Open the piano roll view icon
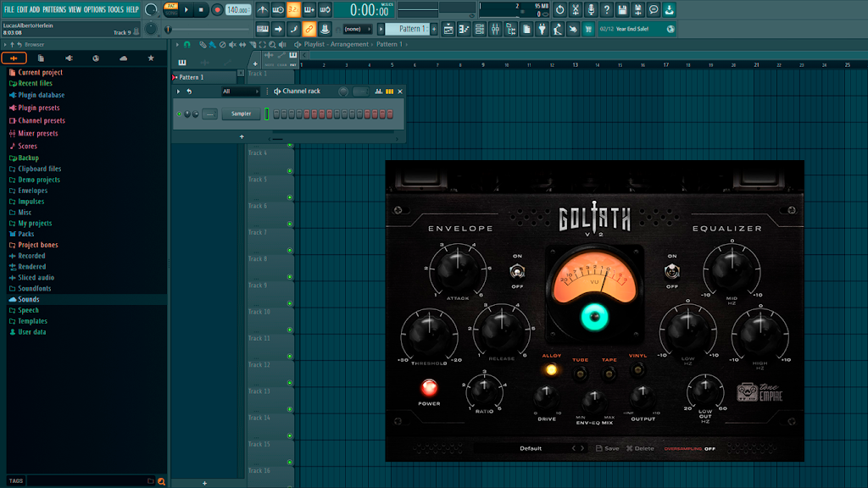Image resolution: width=868 pixels, height=488 pixels. (464, 29)
